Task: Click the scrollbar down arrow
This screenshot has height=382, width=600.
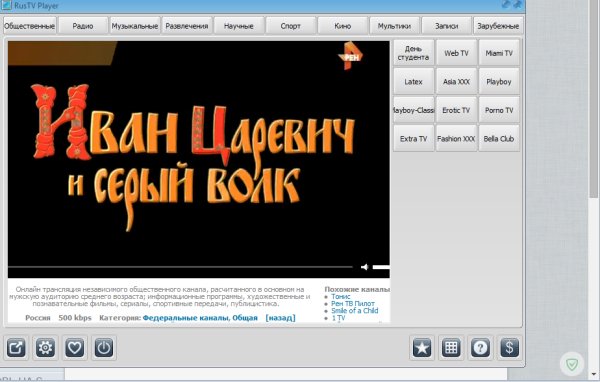Action: (x=593, y=374)
